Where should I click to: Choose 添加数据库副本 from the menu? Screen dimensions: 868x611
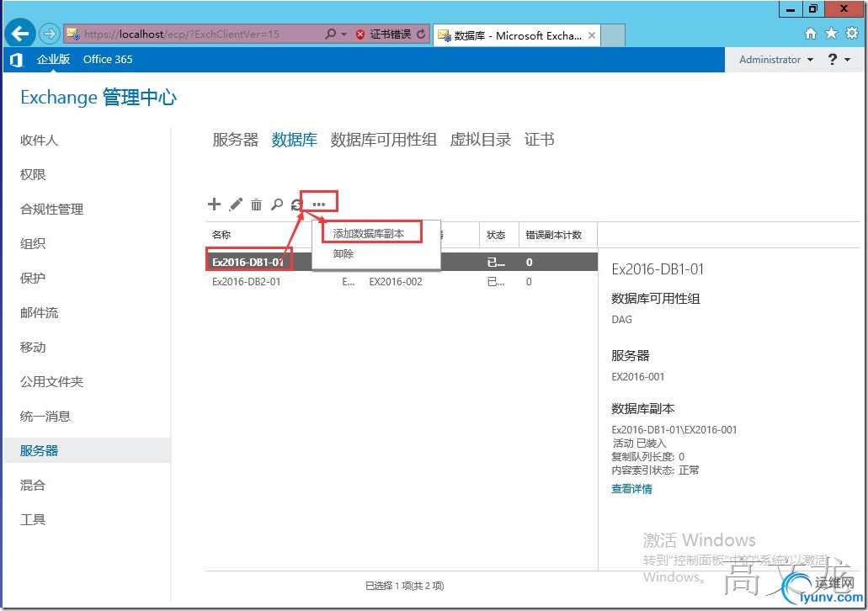369,234
